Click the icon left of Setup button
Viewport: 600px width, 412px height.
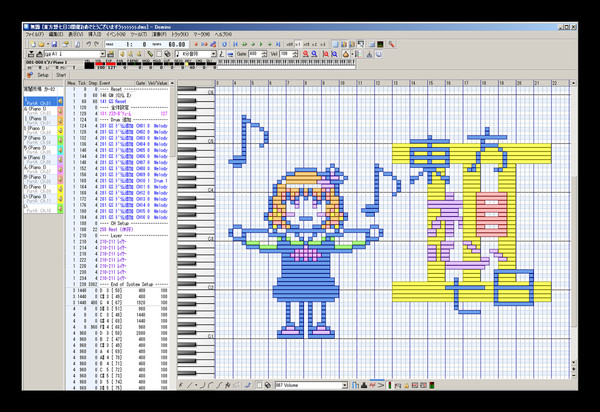[x=29, y=75]
